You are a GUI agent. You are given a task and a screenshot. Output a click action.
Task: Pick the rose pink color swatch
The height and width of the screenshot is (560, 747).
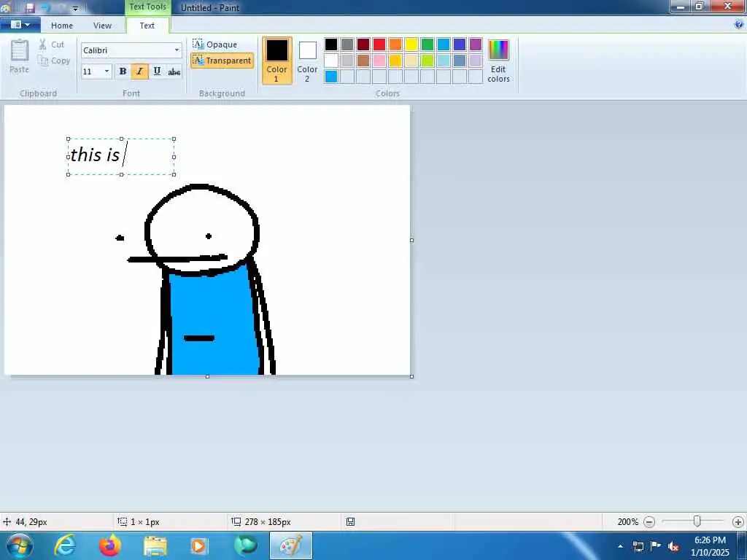[379, 61]
